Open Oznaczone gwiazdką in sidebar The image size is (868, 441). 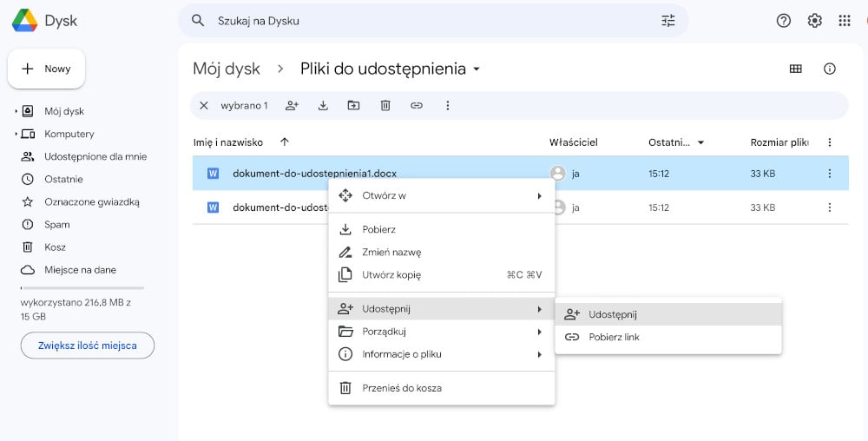click(92, 202)
